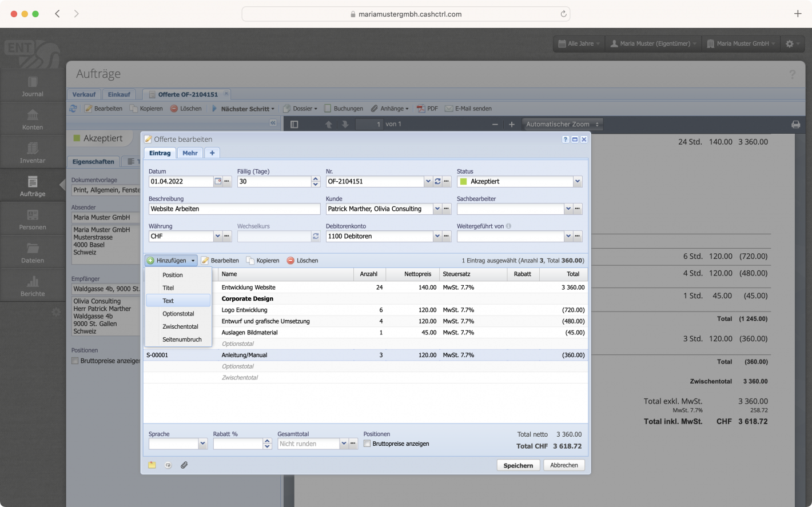812x507 pixels.
Task: Click the Löschen icon next to Kopieren
Action: 290,260
